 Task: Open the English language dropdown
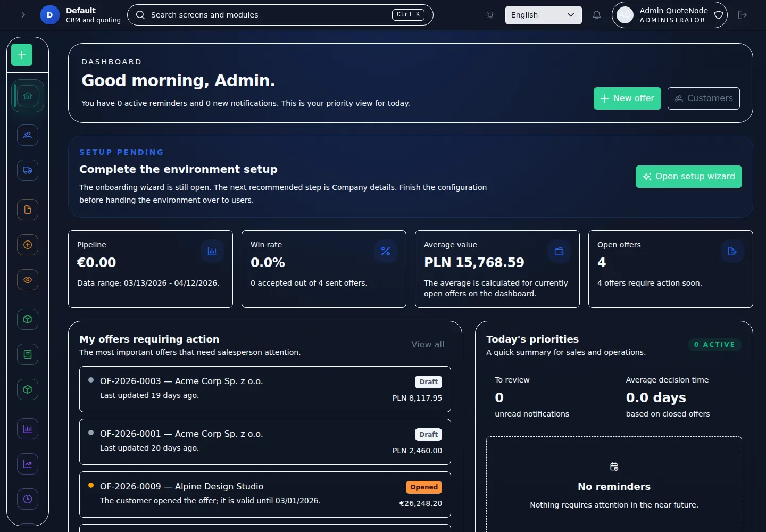click(x=543, y=15)
